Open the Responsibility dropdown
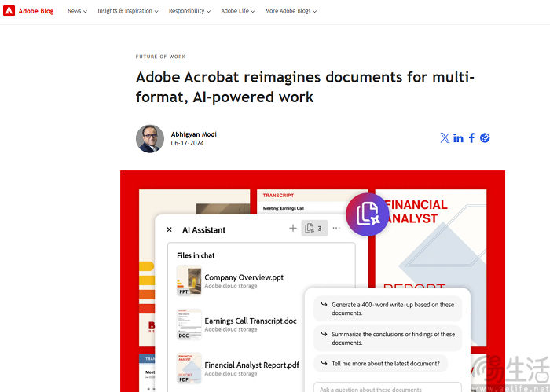550x392 pixels. coord(189,11)
